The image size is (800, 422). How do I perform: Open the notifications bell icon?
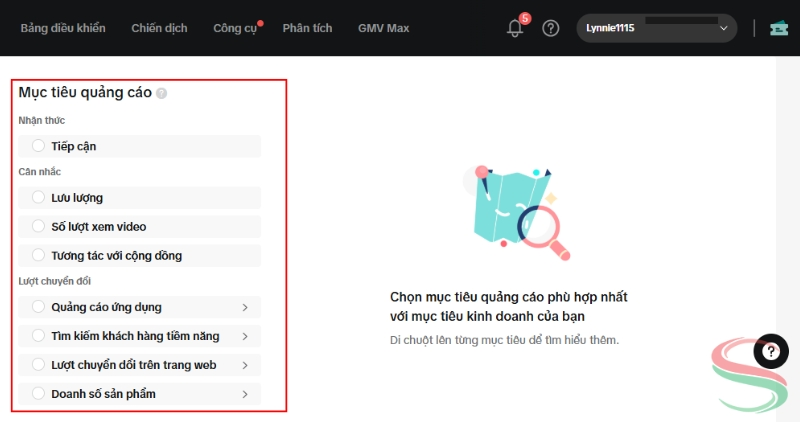coord(515,29)
